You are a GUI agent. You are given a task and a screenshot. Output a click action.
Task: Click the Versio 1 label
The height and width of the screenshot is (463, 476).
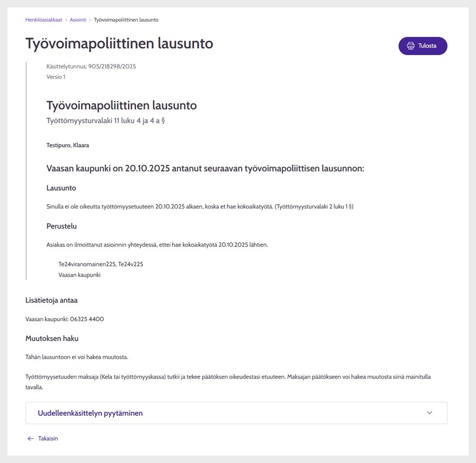point(56,77)
